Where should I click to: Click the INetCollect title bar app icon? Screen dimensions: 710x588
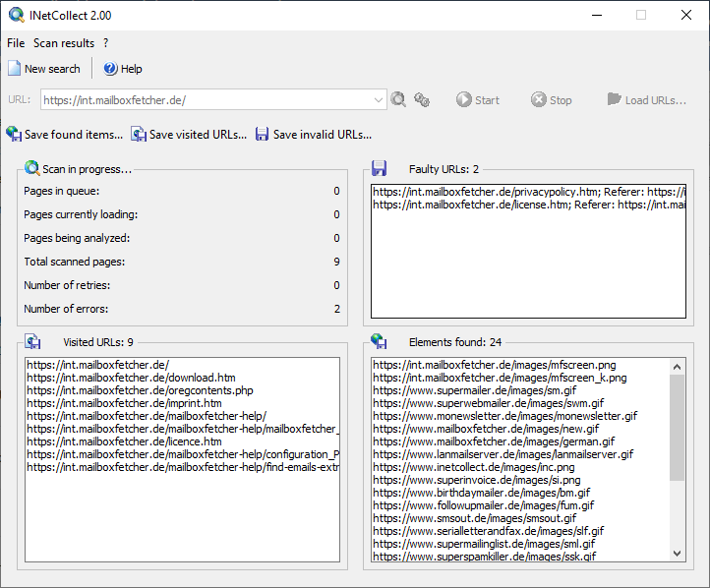point(17,15)
